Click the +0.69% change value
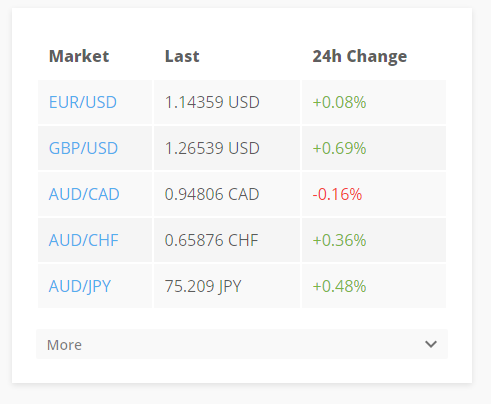This screenshot has height=404, width=491. (x=339, y=148)
